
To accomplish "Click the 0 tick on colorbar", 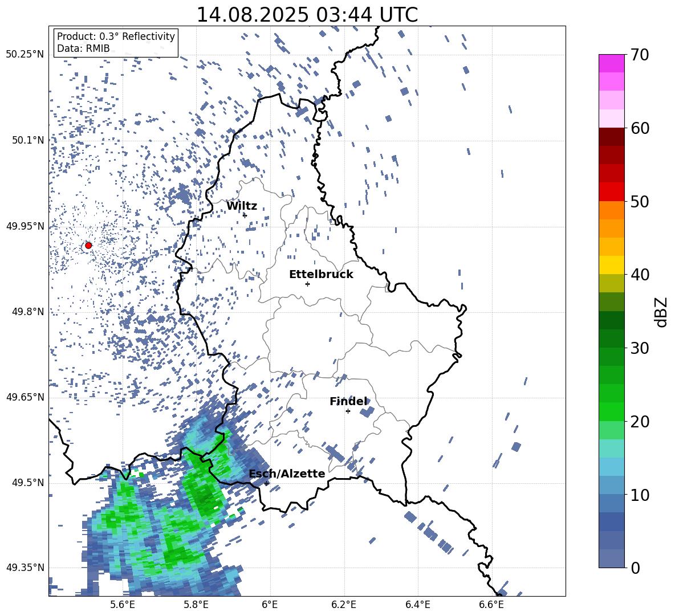I will point(635,568).
